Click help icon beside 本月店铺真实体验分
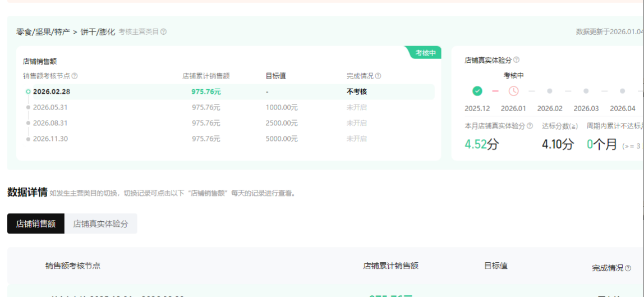Viewport: 644px width, 297px height. point(530,126)
